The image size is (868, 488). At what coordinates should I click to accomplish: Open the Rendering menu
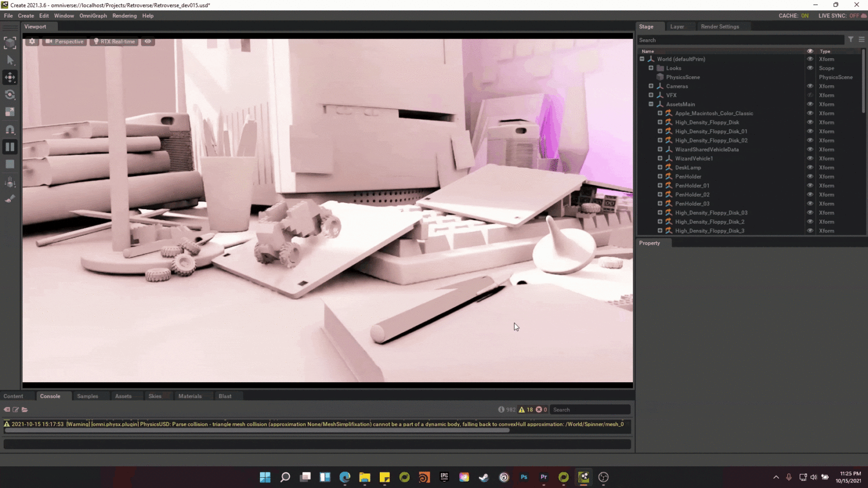point(125,15)
